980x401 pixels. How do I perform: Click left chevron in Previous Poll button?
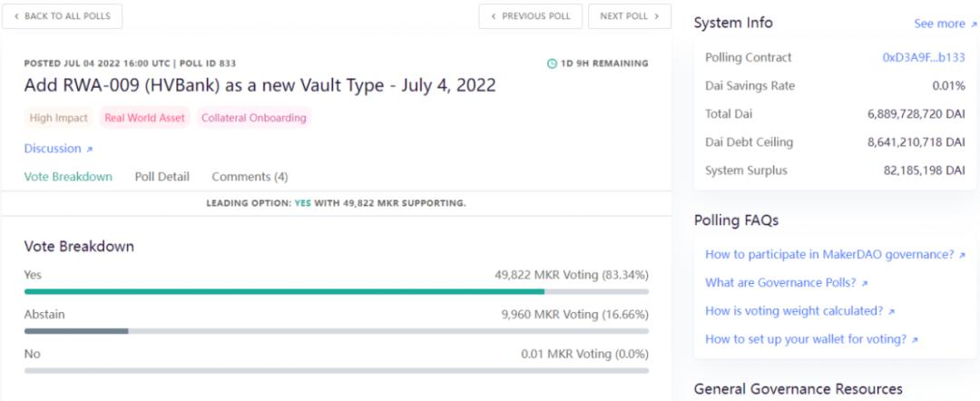pos(494,16)
